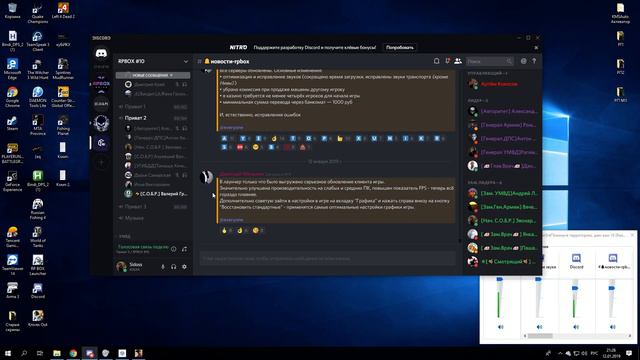Select Google Chrome desktop shortcut
Image resolution: width=640 pixels, height=360 pixels.
tap(12, 96)
